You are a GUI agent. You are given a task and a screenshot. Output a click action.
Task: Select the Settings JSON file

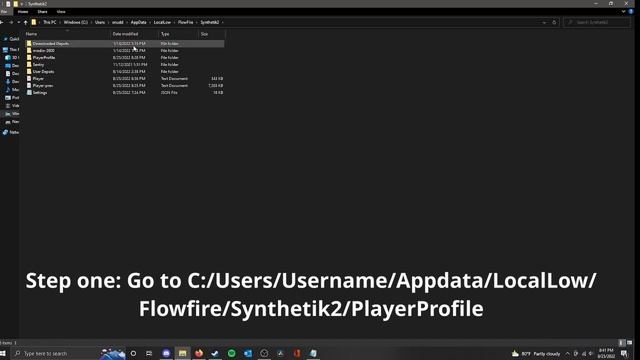tap(40, 93)
